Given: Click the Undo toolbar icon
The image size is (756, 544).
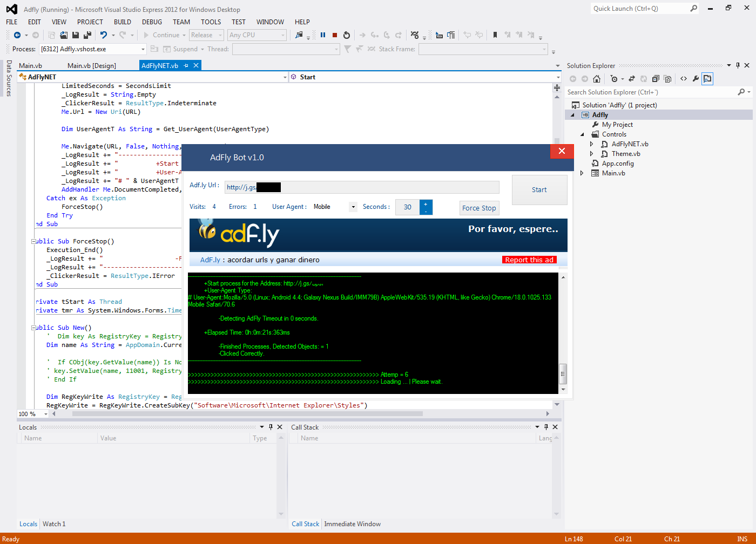Looking at the screenshot, I should [104, 35].
